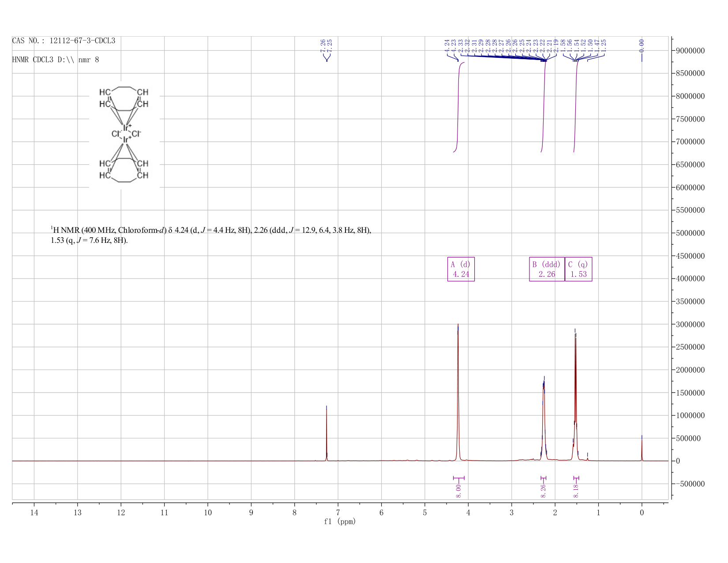Click the 14 ppm axis tick label
Viewport: 728px width, 563px height.
(34, 513)
